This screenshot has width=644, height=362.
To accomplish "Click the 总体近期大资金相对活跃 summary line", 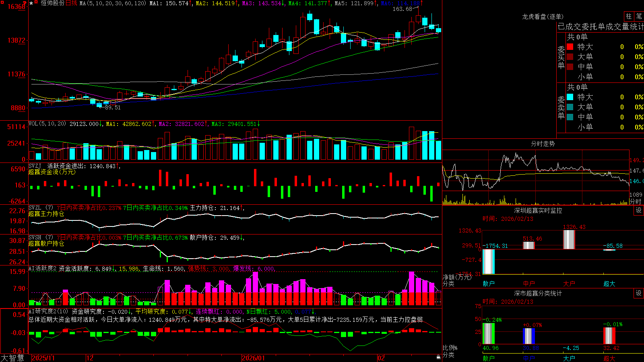I will [x=225, y=319].
